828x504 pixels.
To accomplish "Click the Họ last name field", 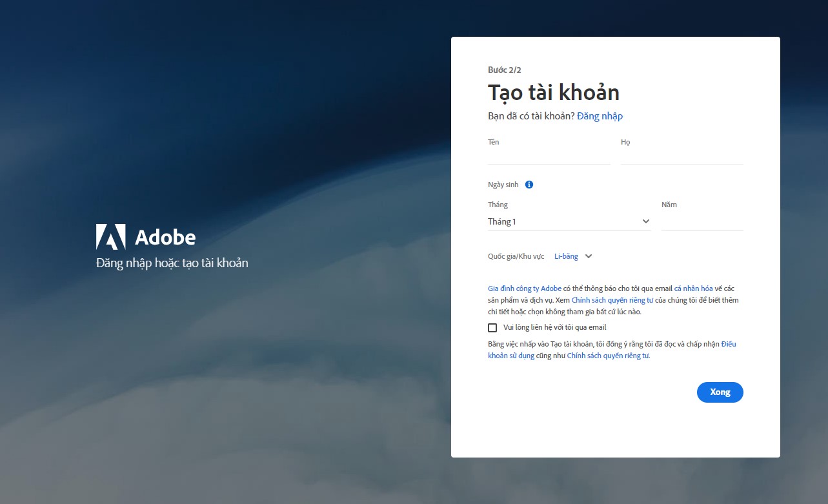I will [x=682, y=156].
